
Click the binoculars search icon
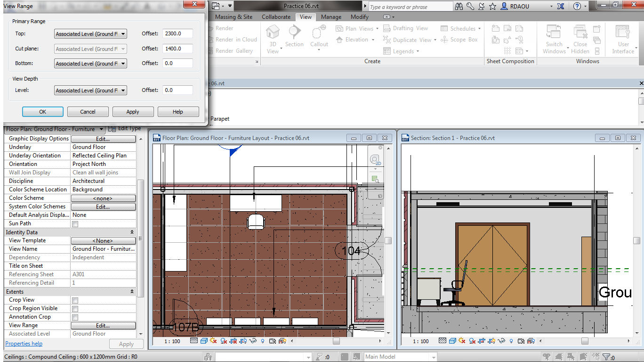pos(459,6)
